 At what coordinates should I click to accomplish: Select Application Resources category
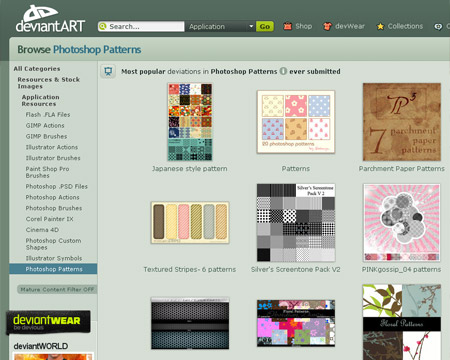40,100
